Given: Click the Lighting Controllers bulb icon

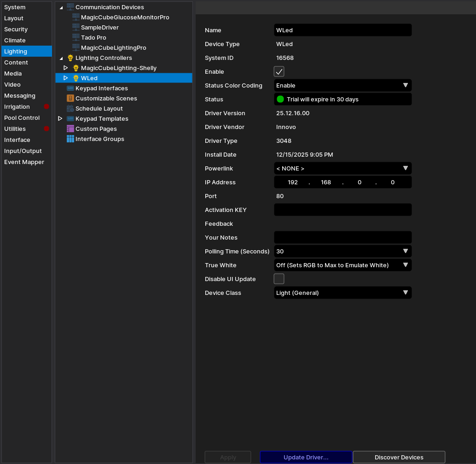Looking at the screenshot, I should coord(70,58).
